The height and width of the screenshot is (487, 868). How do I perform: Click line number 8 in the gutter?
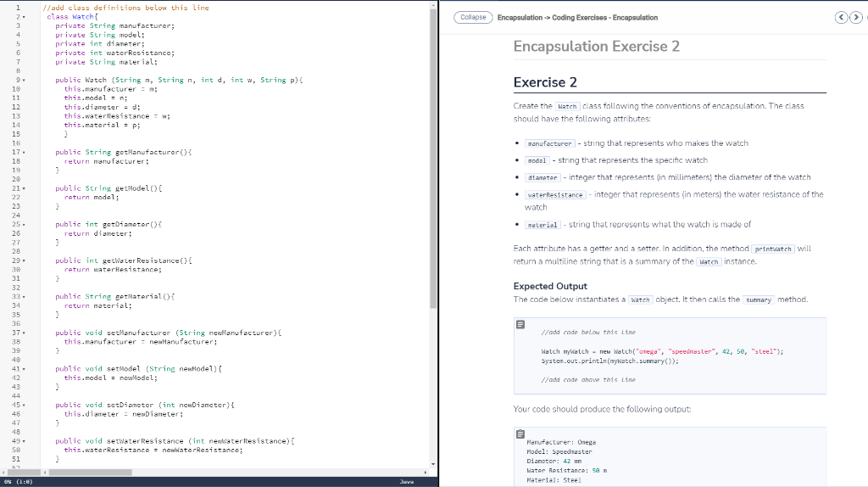[18, 71]
